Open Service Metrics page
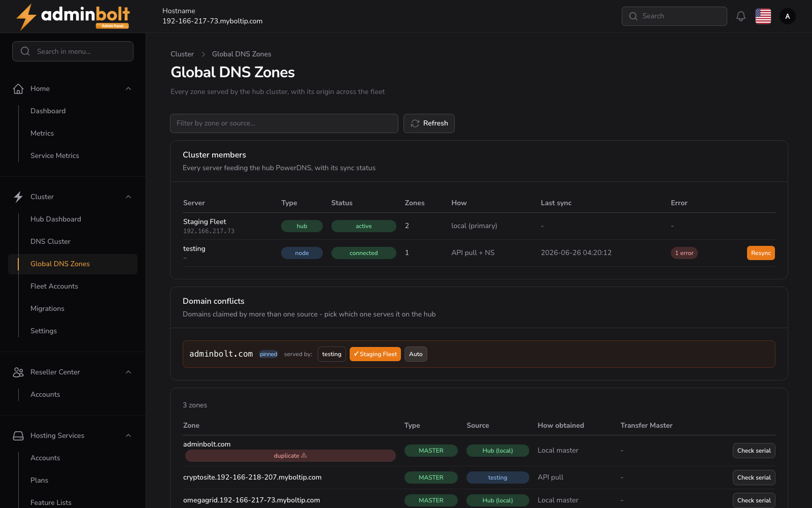812x508 pixels. 55,155
